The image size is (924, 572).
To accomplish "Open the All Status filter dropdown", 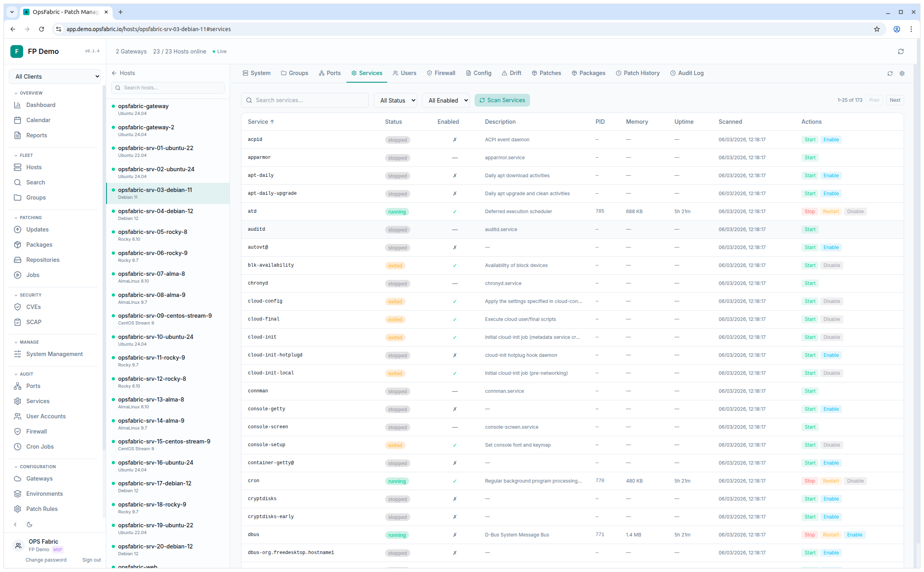I will (395, 101).
